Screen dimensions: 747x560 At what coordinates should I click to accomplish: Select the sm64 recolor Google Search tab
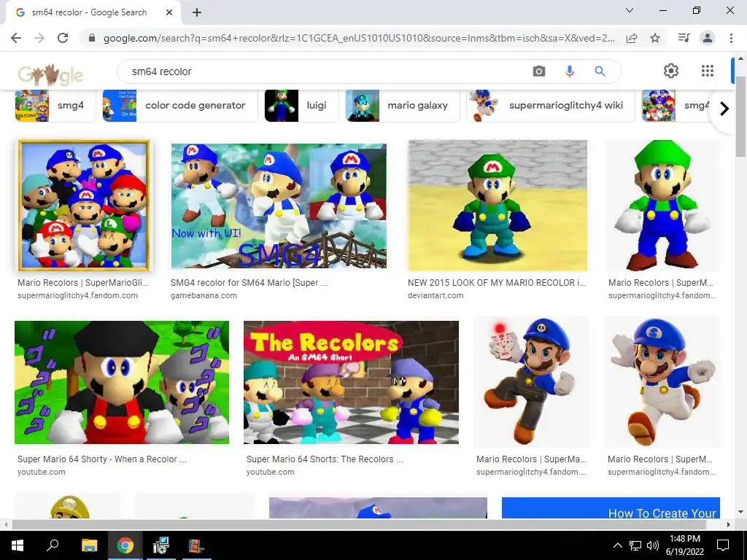[93, 13]
